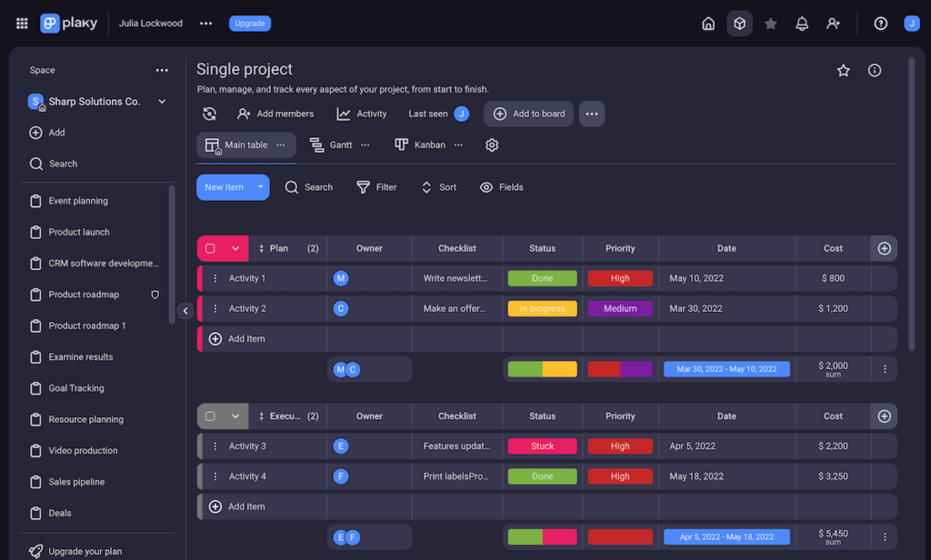Click the Stuck status cell for Activity 3
Image resolution: width=931 pixels, height=560 pixels.
click(542, 446)
